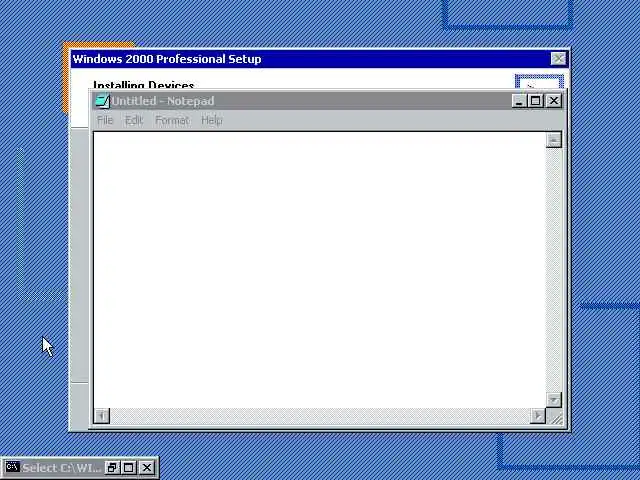Close the minimized command prompt window
640x480 pixels.
(147, 467)
